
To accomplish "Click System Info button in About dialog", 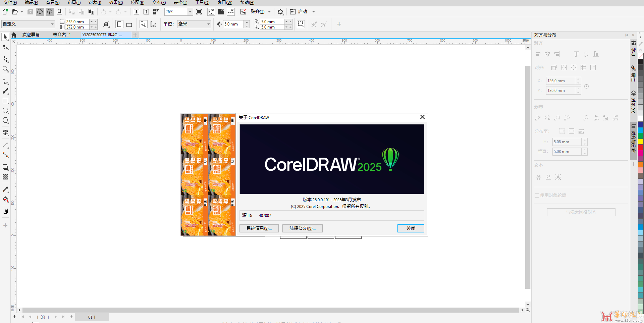I will tap(259, 228).
